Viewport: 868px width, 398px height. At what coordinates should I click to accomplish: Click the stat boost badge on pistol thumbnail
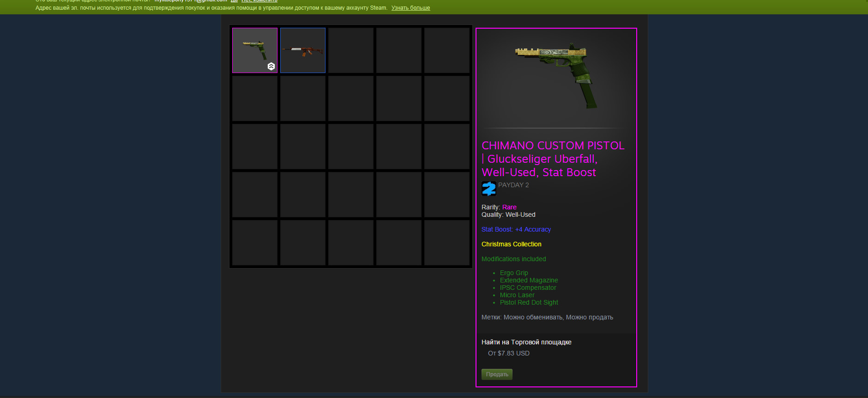coord(271,66)
